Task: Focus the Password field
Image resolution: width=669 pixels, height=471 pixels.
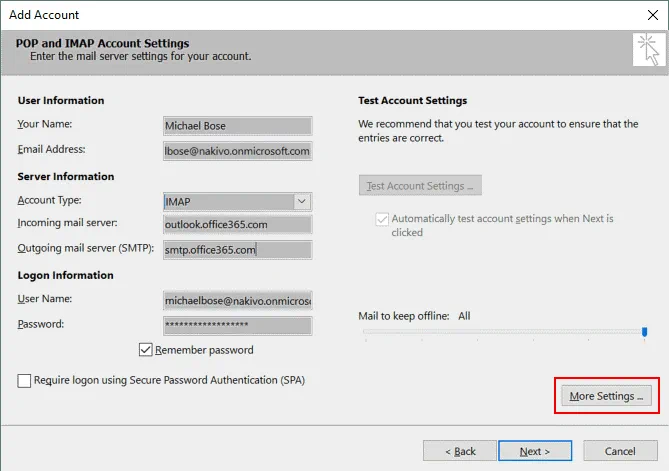Action: pyautogui.click(x=237, y=326)
